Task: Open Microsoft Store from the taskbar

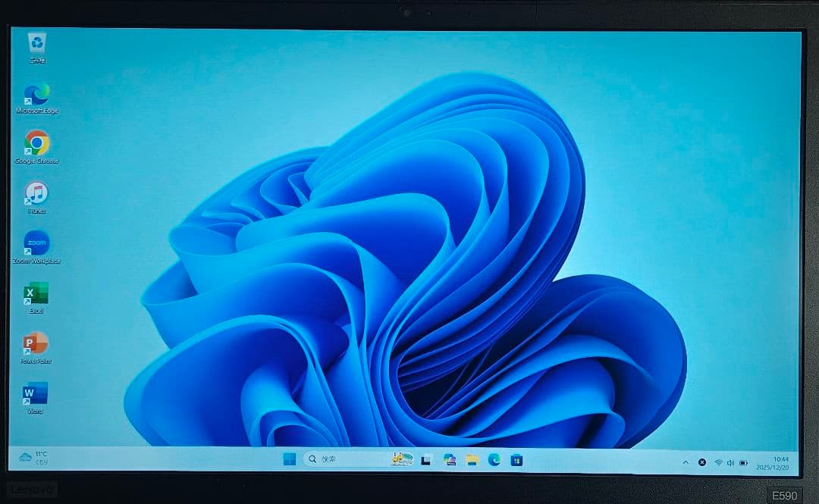Action: click(516, 459)
